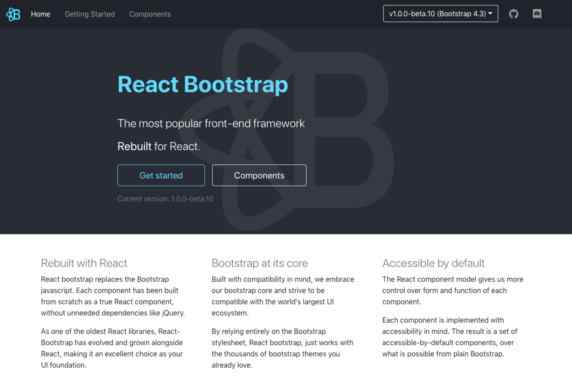Click the React Bootstrap logo icon
Screen dimensions: 572x392
[x=13, y=14]
